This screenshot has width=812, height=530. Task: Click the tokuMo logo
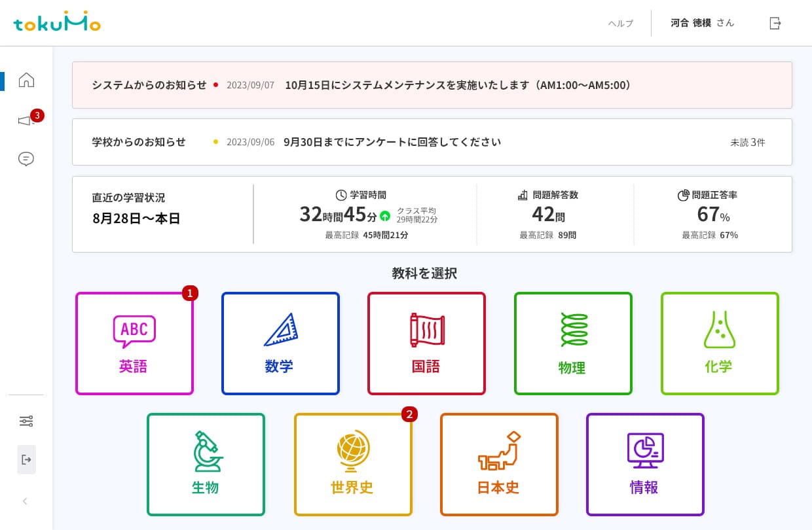[x=56, y=22]
